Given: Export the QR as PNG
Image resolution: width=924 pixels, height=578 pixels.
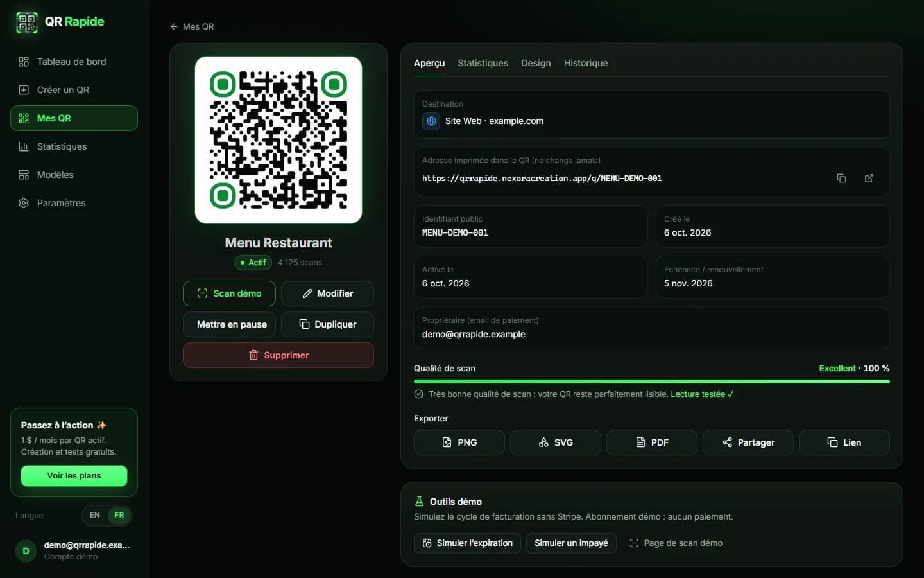Looking at the screenshot, I should (459, 442).
